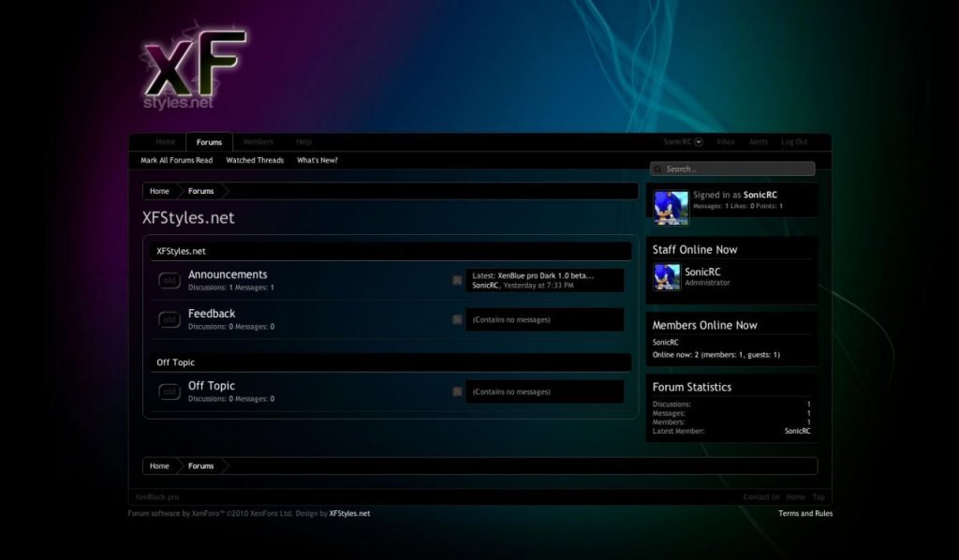
Task: Click Home in the breadcrumb above the forum list
Action: pos(159,191)
